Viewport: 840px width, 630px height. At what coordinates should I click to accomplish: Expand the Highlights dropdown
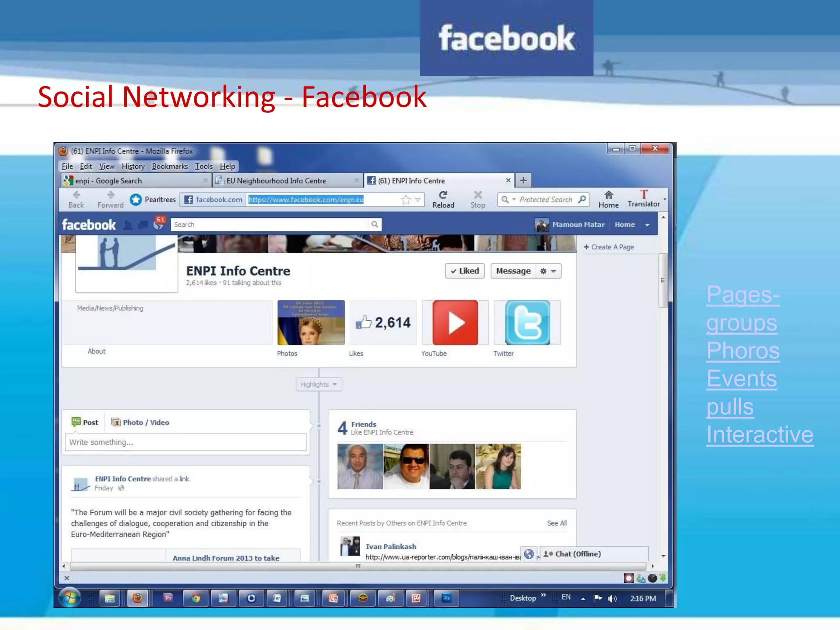[319, 384]
